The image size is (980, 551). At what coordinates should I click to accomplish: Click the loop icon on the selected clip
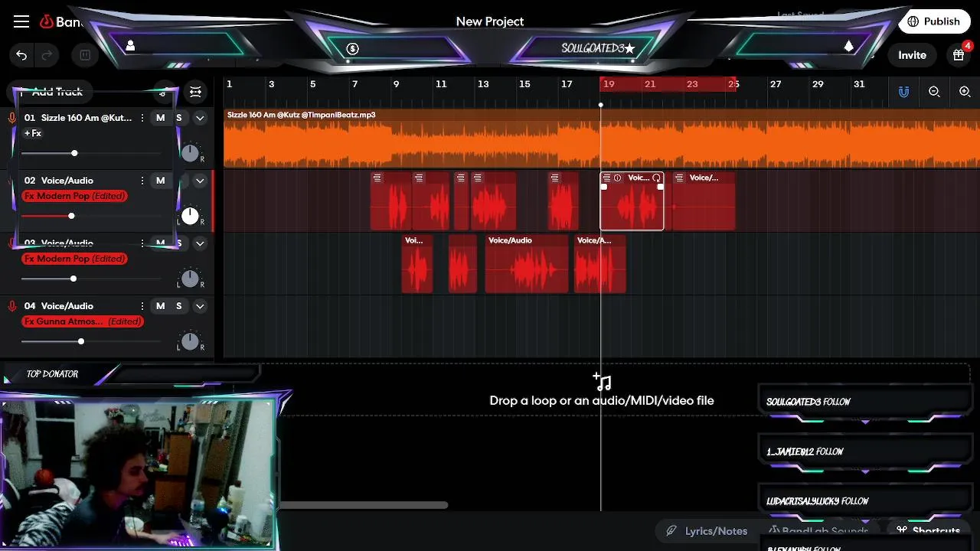coord(656,178)
